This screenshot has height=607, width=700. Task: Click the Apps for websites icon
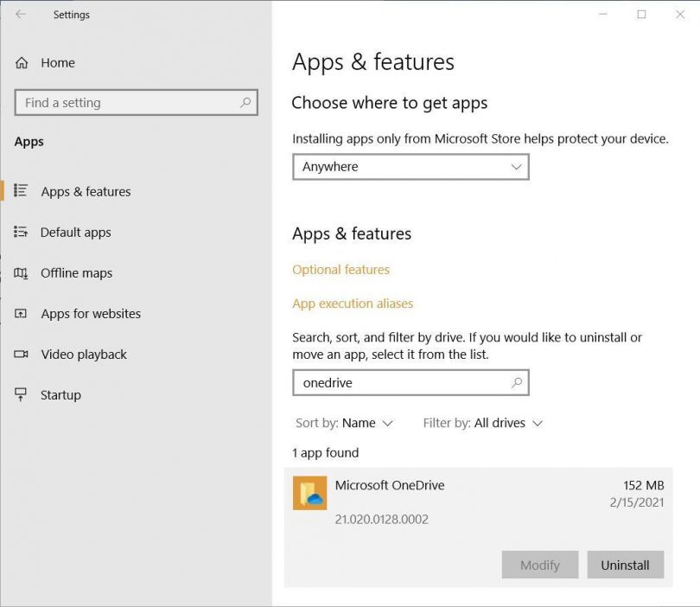(19, 313)
